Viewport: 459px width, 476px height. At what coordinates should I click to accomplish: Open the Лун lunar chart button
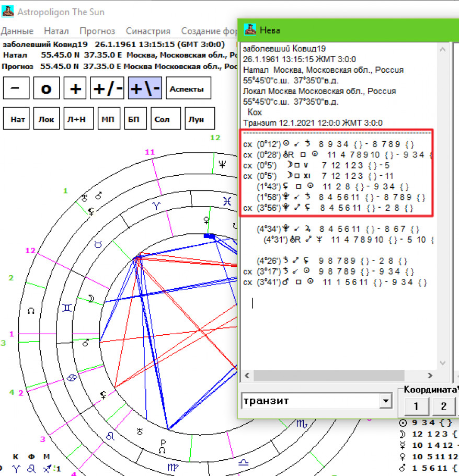[x=200, y=118]
